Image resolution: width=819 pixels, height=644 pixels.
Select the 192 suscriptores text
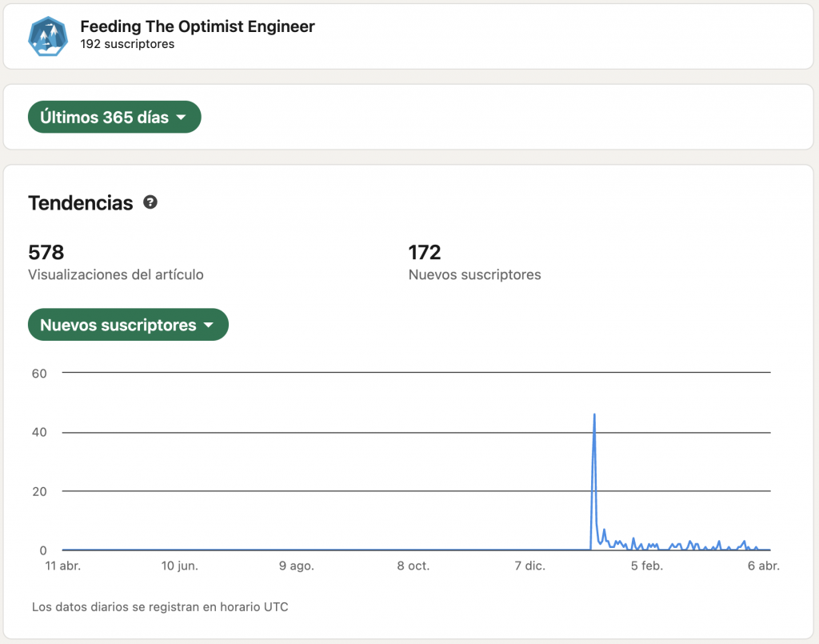[127, 44]
